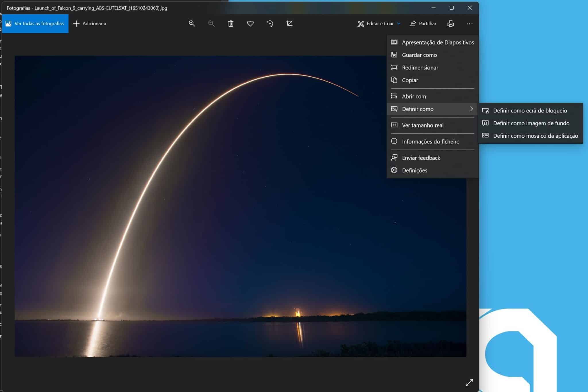Image resolution: width=588 pixels, height=392 pixels.
Task: Click the zoom out magnifier icon
Action: click(x=211, y=24)
